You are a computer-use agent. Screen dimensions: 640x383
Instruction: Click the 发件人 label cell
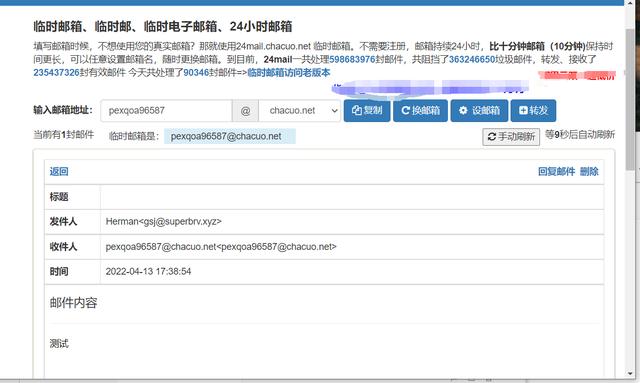[x=72, y=222]
